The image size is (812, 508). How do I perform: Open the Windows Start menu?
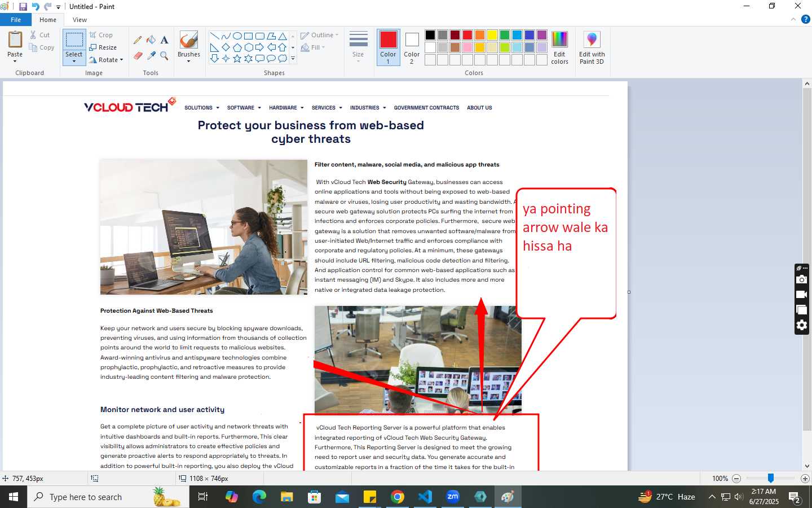[x=14, y=497]
